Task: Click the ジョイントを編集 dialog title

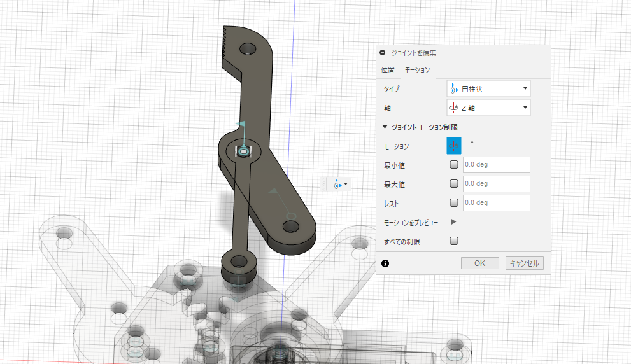Action: 414,53
